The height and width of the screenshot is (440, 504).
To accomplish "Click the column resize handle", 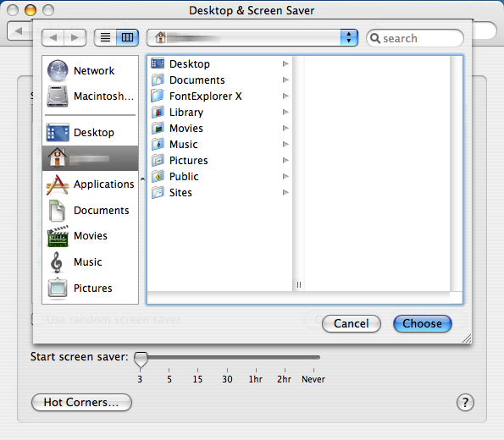I will point(299,284).
